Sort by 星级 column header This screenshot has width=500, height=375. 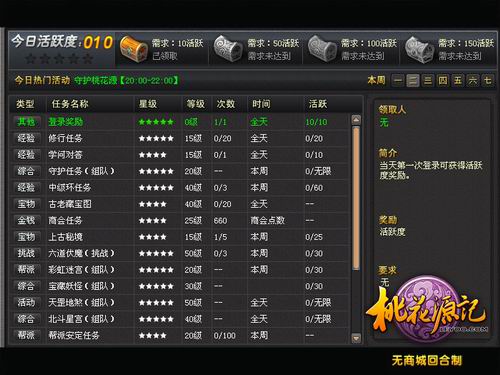(148, 104)
